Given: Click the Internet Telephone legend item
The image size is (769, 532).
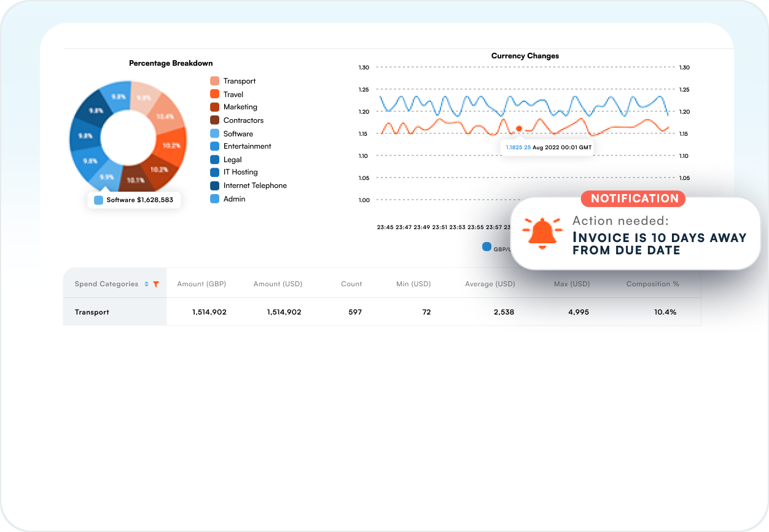Looking at the screenshot, I should pos(248,186).
